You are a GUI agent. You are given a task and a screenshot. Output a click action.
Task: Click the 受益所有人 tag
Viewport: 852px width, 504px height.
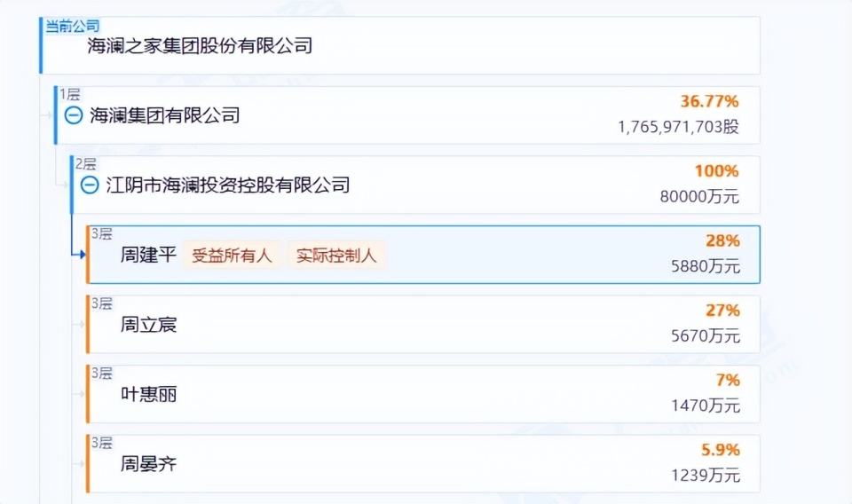[233, 256]
